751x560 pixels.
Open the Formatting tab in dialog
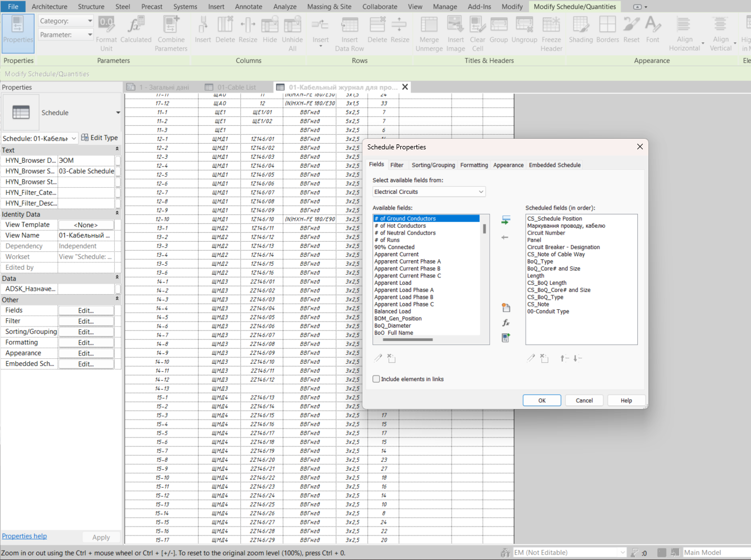474,165
